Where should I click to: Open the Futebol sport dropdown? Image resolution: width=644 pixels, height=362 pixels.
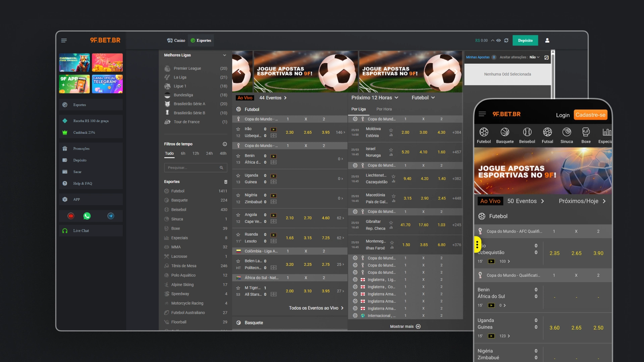(x=423, y=98)
